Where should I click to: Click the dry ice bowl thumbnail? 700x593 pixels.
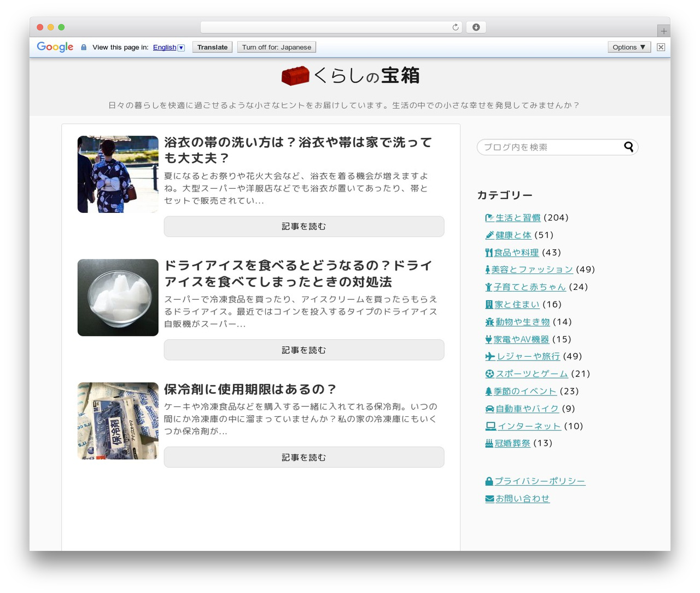118,298
